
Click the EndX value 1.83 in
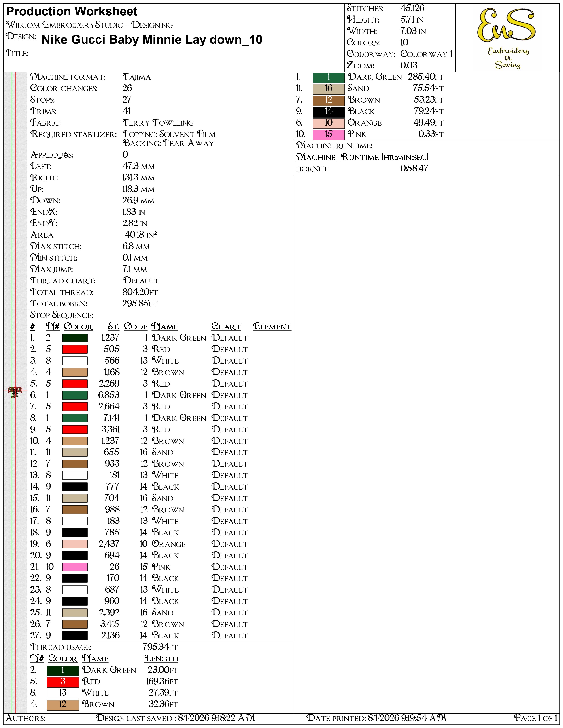(x=134, y=212)
